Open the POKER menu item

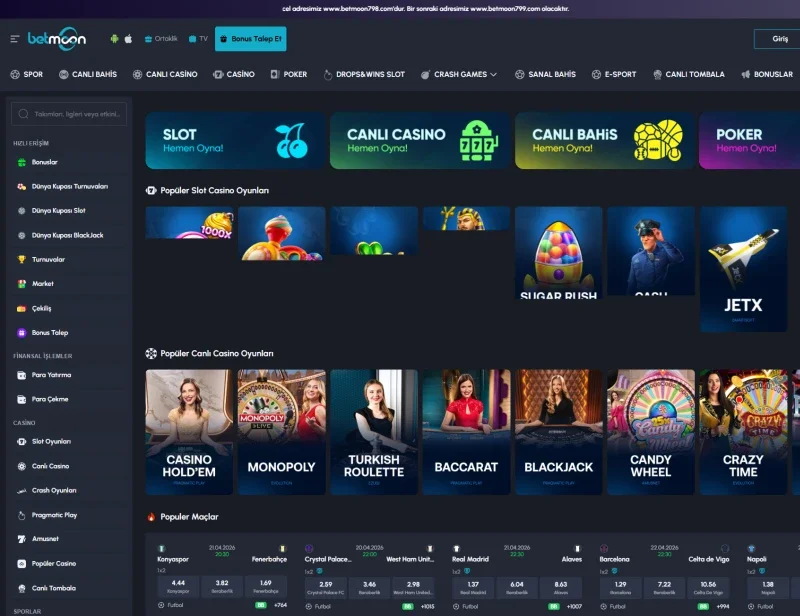289,75
